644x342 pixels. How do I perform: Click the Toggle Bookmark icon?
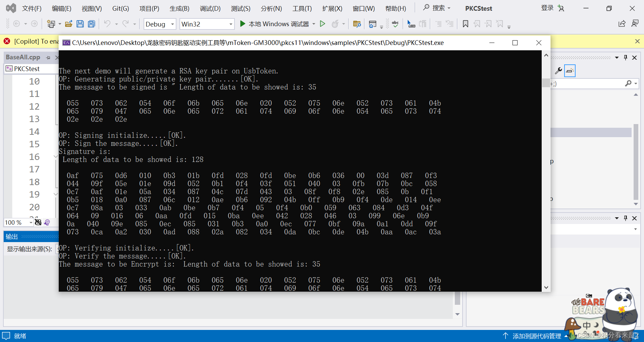[x=466, y=24]
